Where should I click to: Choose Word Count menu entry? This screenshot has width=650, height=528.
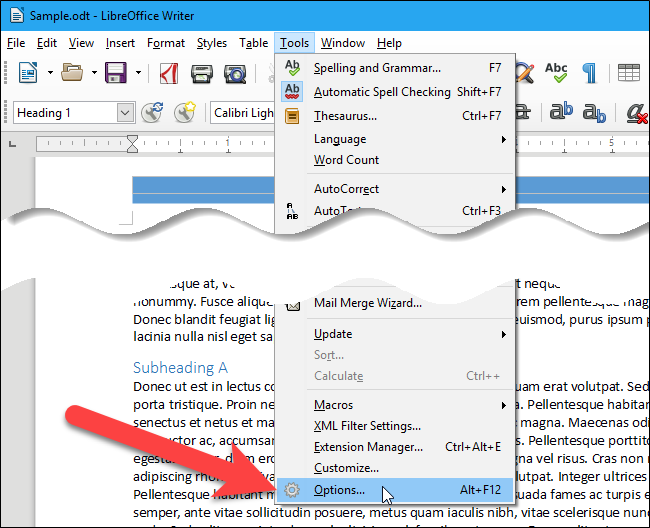(x=395, y=160)
